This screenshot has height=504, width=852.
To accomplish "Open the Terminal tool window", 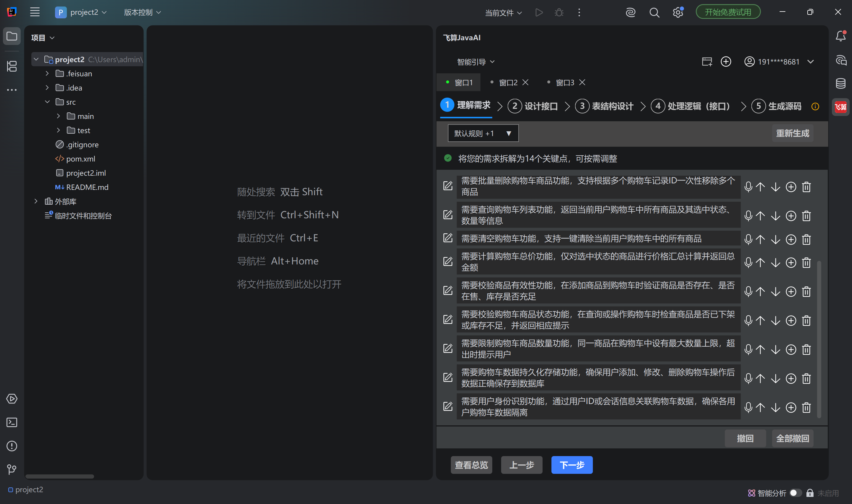I will point(12,422).
